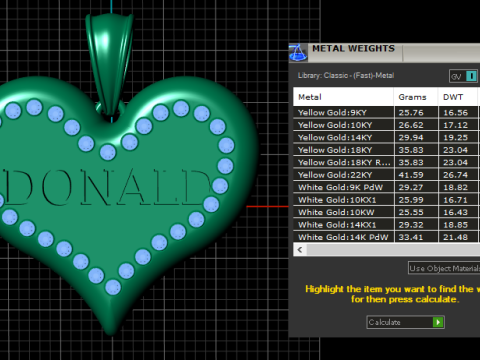
Task: Select White Gold:14K PdW row
Action: point(387,237)
